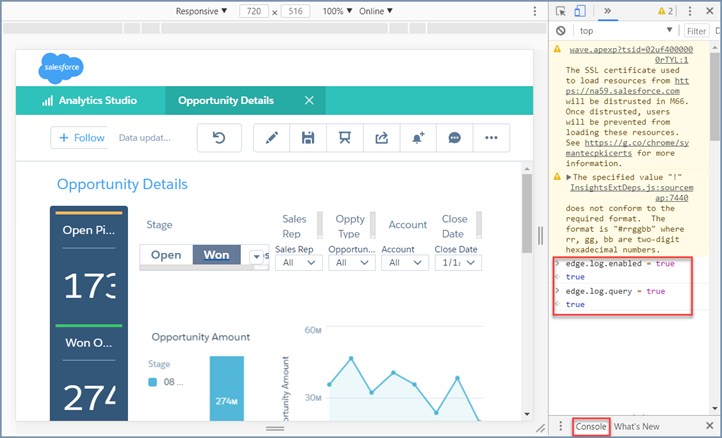Image resolution: width=722 pixels, height=438 pixels.
Task: Click the clear console icon
Action: point(560,31)
